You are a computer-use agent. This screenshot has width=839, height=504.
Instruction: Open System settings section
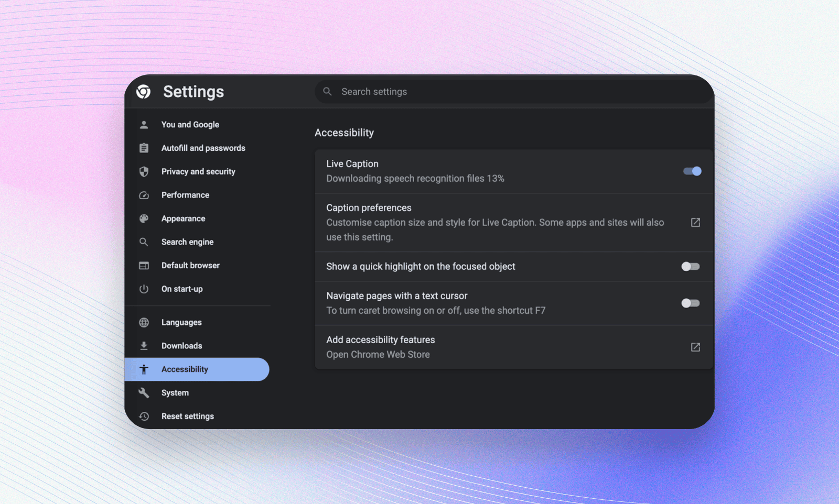click(x=197, y=393)
